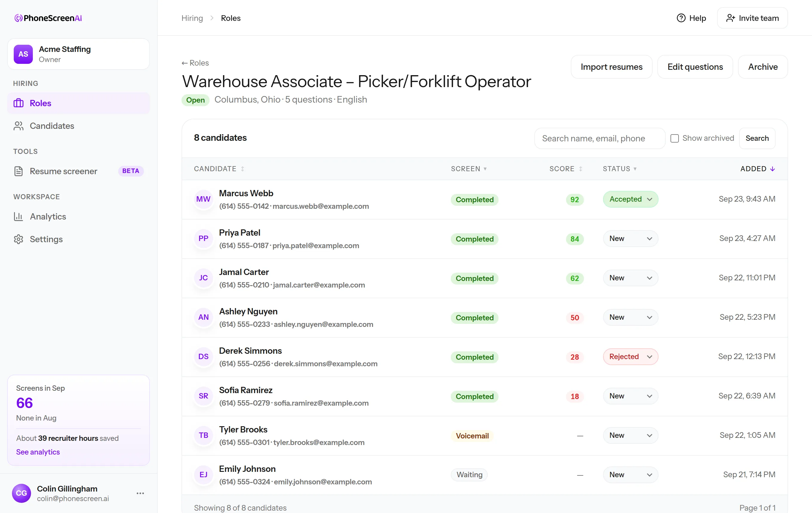Image resolution: width=812 pixels, height=513 pixels.
Task: Open Resume screener in sidebar
Action: click(79, 171)
